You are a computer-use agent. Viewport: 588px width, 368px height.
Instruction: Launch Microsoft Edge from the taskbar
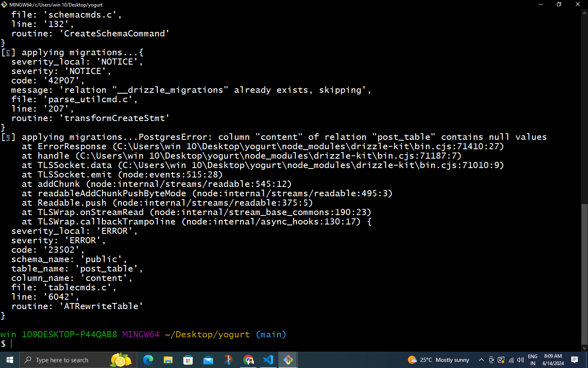(148, 360)
